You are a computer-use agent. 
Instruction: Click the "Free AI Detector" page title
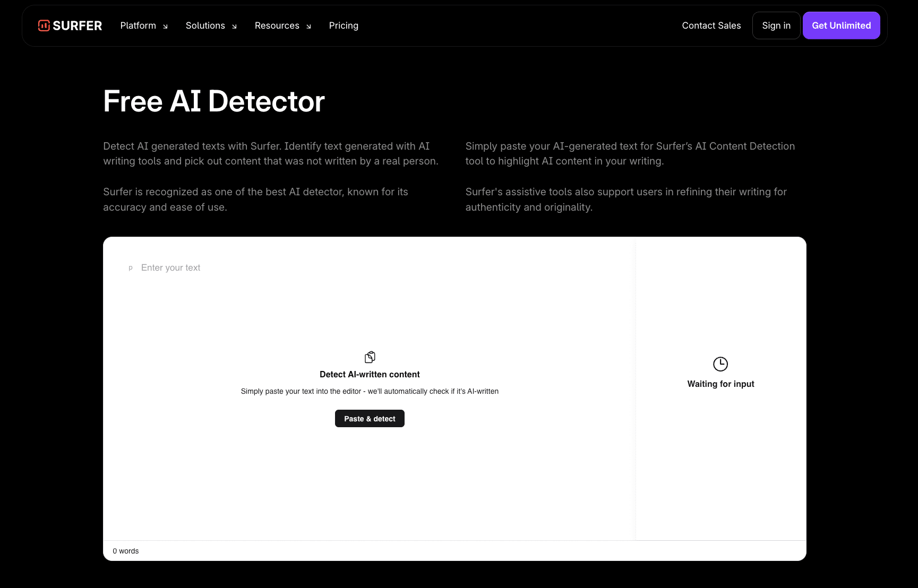214,101
